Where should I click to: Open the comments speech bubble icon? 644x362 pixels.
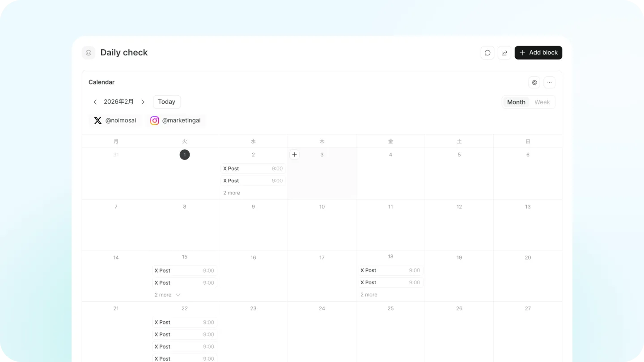[x=487, y=53]
